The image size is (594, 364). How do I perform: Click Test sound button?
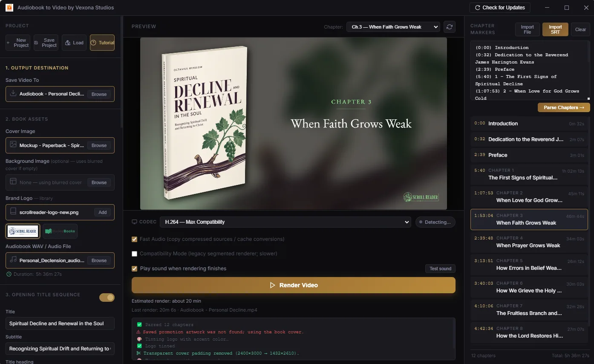[440, 269]
